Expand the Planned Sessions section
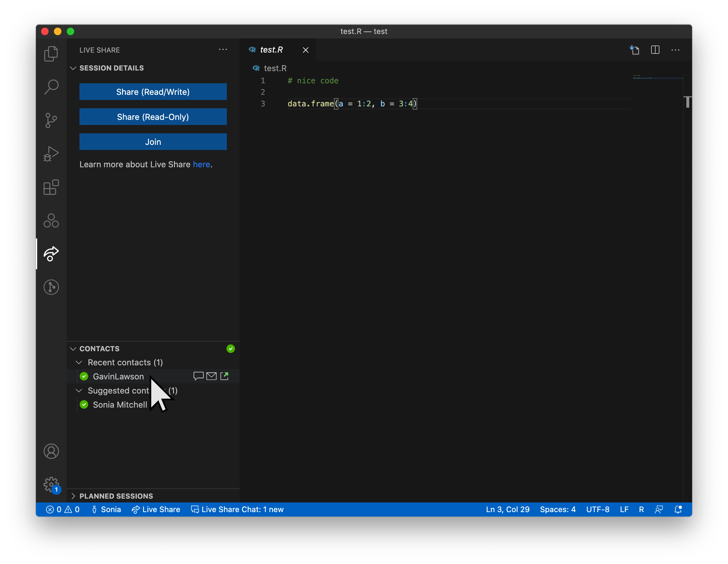Screen dimensions: 728x564 (73, 496)
